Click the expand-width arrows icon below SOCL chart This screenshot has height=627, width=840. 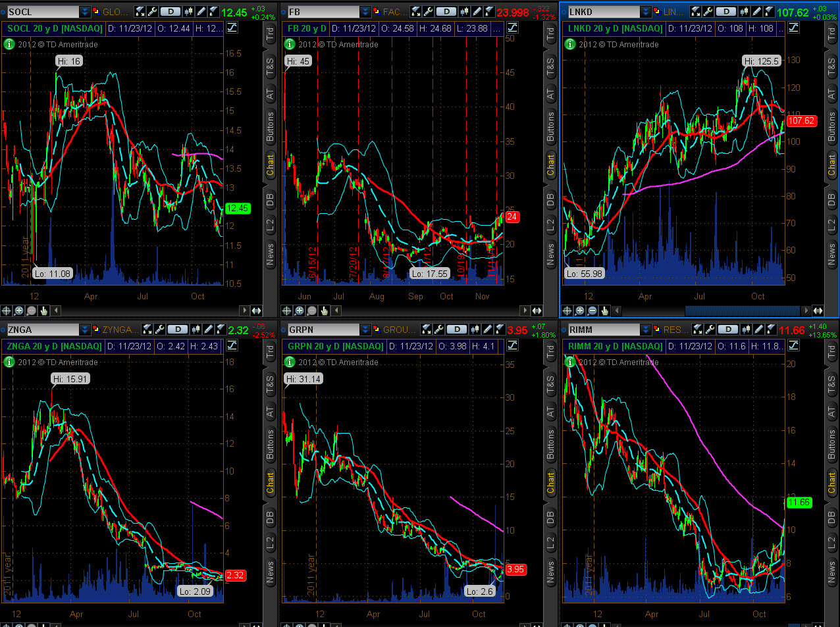coord(256,311)
